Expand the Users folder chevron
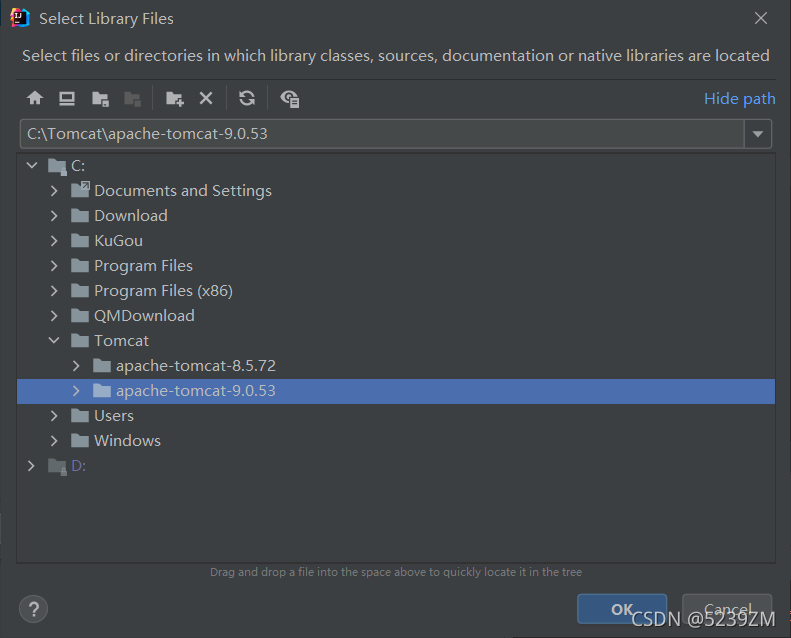The width and height of the screenshot is (791, 638). pyautogui.click(x=54, y=416)
